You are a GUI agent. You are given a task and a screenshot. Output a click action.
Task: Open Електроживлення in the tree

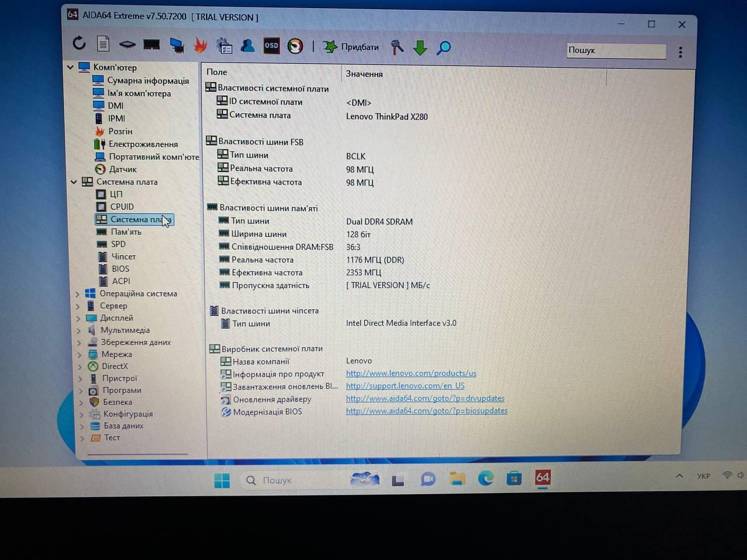coord(143,144)
